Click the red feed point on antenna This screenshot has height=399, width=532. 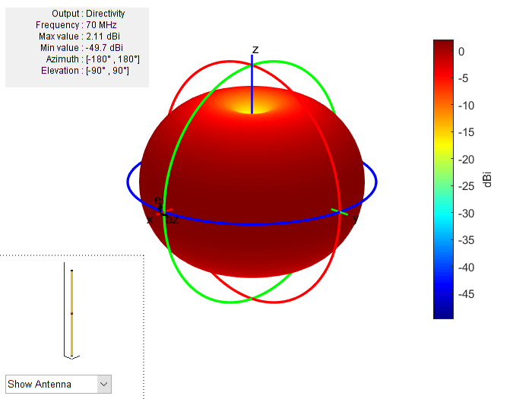pos(71,313)
